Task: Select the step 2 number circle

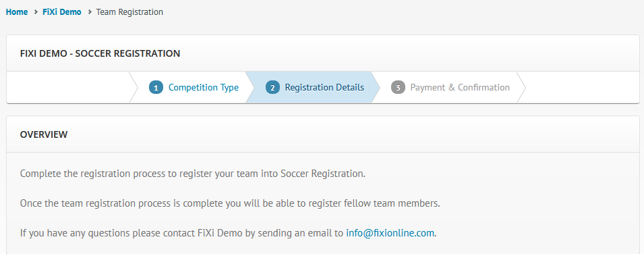Action: 272,87
